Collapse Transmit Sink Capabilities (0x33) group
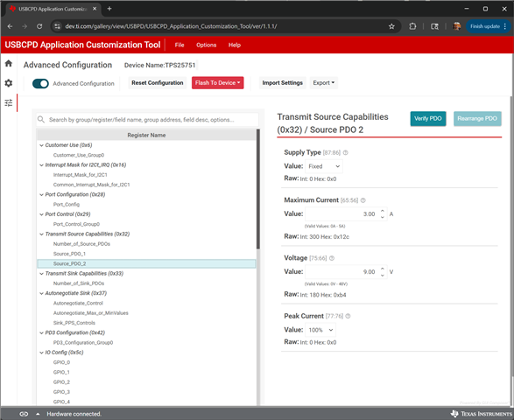 (x=41, y=274)
